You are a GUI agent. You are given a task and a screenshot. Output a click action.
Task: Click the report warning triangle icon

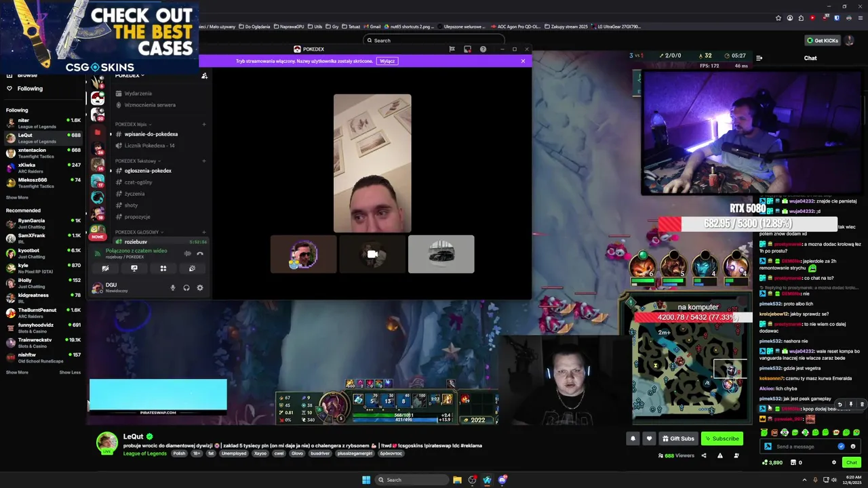point(719,455)
